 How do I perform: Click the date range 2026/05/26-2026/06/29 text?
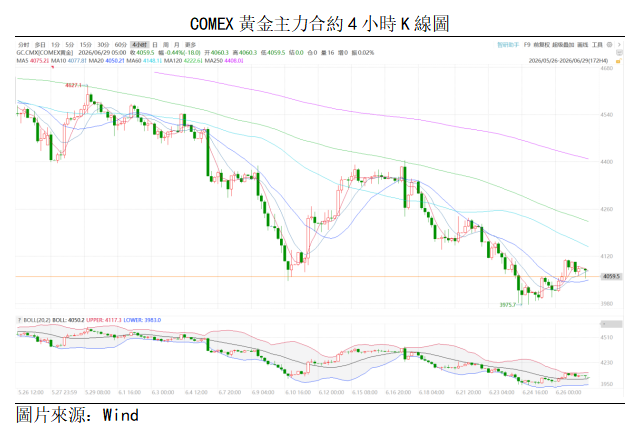coord(569,60)
